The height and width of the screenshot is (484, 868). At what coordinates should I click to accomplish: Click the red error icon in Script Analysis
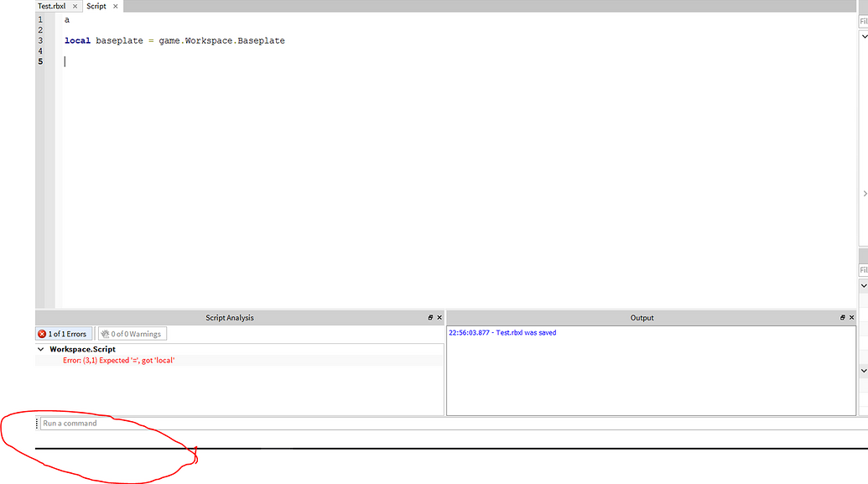coord(43,333)
